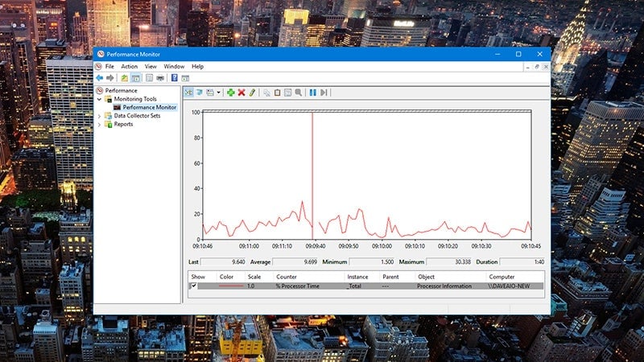
Task: Delete the selected counter with red X
Action: pos(242,93)
